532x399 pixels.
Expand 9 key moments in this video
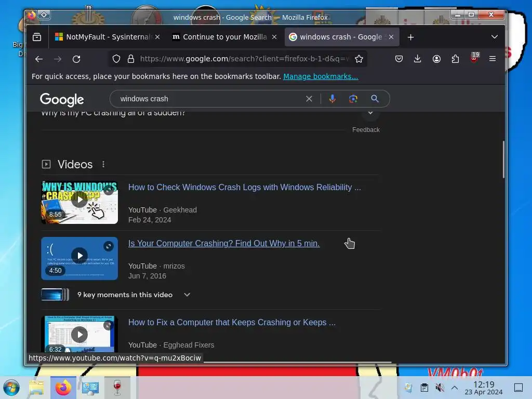point(187,295)
